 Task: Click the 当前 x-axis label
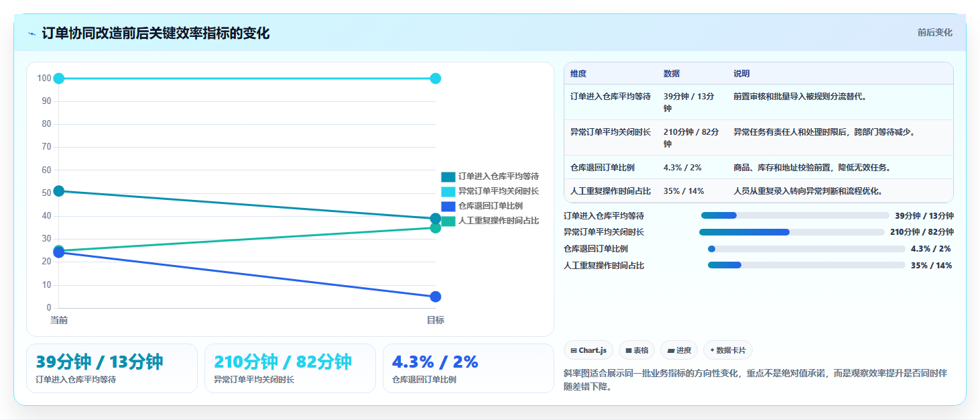(x=59, y=320)
